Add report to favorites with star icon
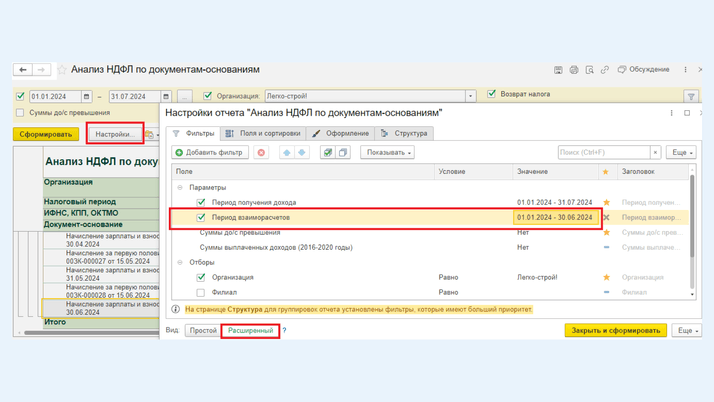 [x=62, y=70]
